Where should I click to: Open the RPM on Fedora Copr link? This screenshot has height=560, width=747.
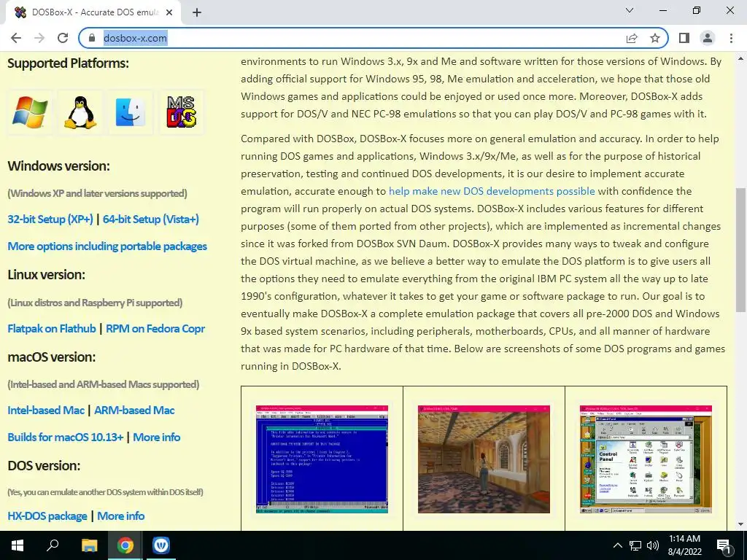coord(155,329)
